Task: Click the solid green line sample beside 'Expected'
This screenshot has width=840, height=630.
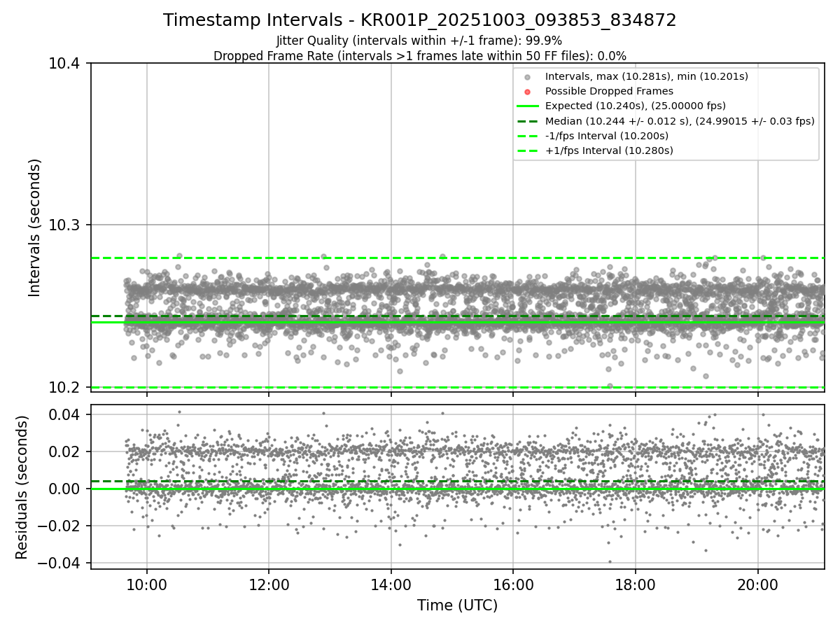Action: coord(528,106)
